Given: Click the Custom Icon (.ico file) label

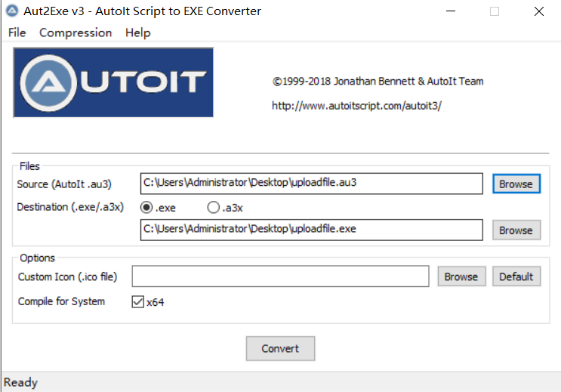Looking at the screenshot, I should coord(68,276).
